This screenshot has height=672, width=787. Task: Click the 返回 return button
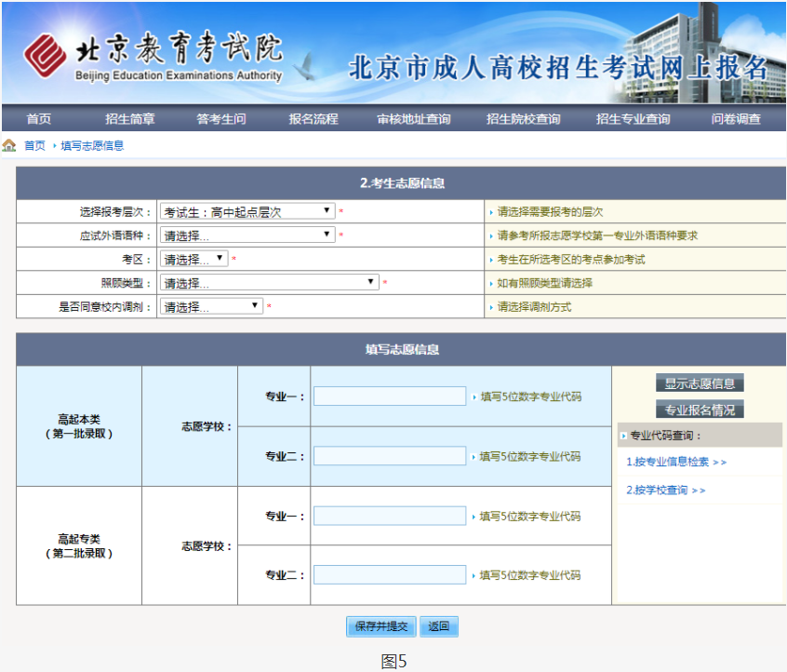coord(438,626)
